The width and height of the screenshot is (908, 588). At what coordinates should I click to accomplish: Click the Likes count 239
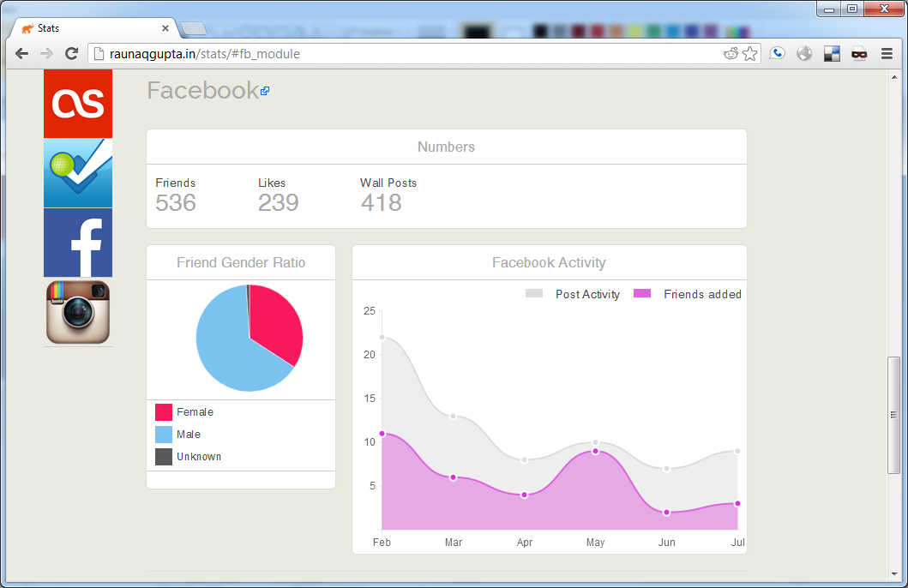point(279,202)
